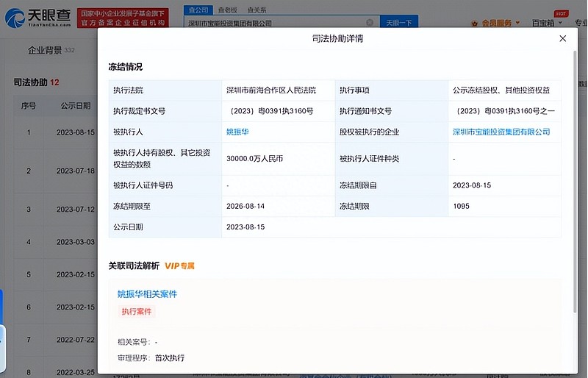Click the 关联司法解析 heading

pyautogui.click(x=134, y=266)
